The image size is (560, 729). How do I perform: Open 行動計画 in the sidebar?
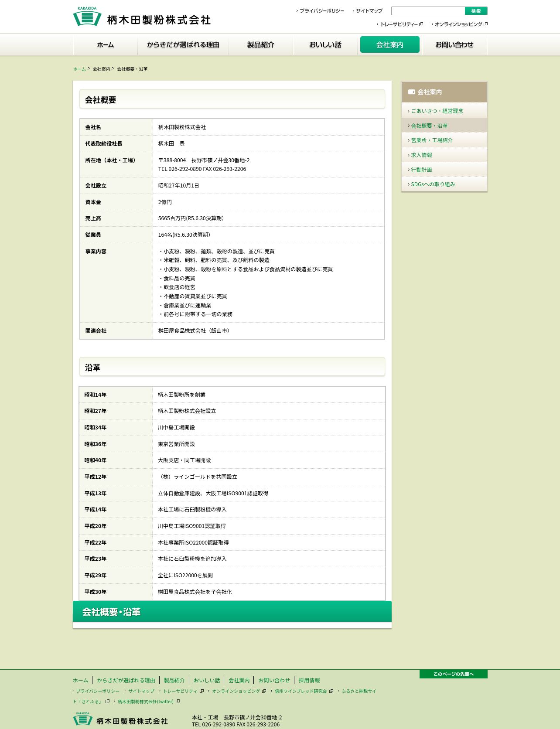pyautogui.click(x=444, y=170)
